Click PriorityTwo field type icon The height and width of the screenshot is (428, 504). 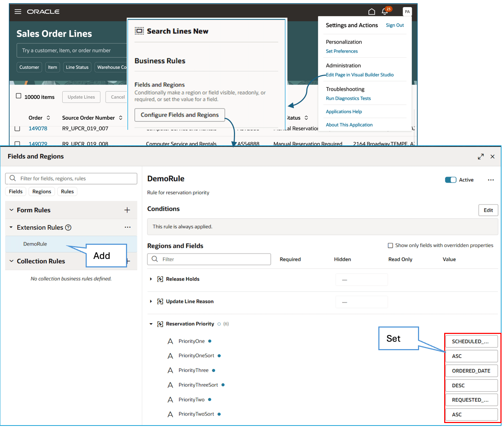point(170,399)
